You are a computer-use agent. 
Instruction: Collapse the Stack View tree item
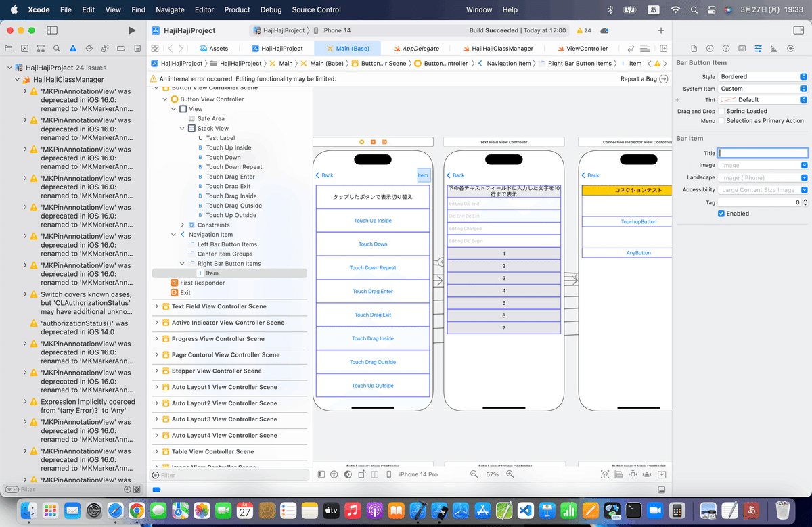183,129
